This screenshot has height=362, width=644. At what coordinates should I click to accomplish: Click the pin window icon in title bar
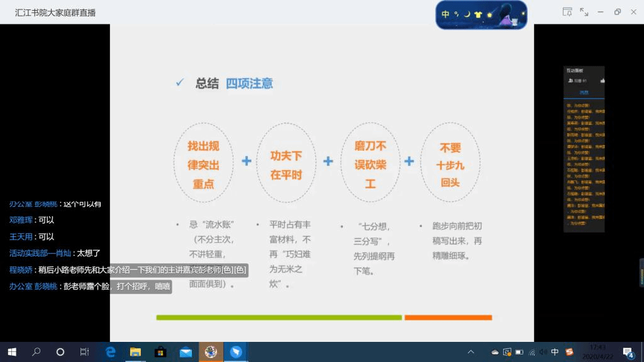coord(568,12)
